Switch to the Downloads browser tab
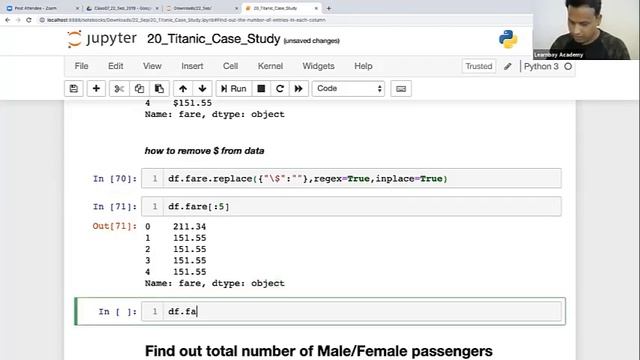Viewport: 640px width, 360px height. click(202, 8)
